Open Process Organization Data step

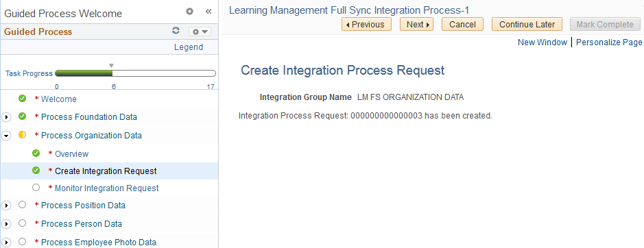[x=92, y=136]
